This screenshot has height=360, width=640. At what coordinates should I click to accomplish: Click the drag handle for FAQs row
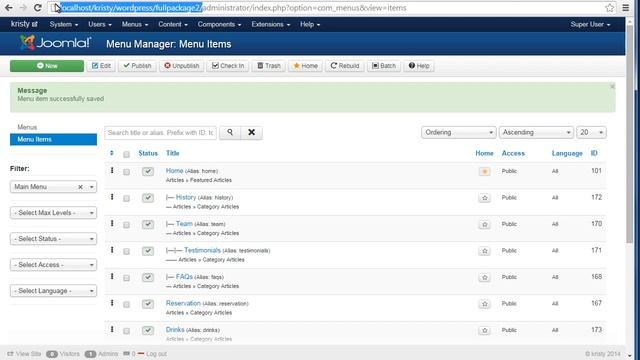pos(112,277)
